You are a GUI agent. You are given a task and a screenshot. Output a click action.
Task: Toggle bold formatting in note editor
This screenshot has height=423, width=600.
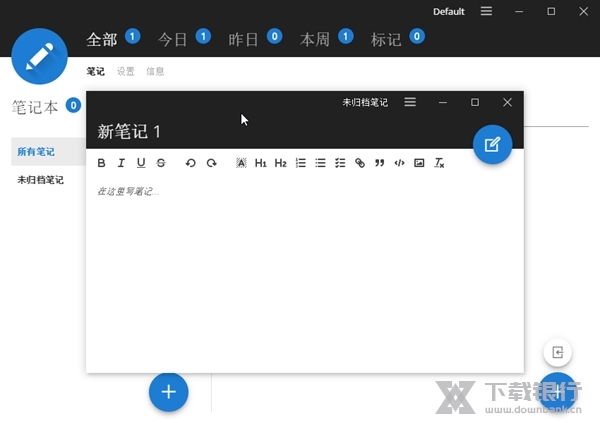click(101, 163)
